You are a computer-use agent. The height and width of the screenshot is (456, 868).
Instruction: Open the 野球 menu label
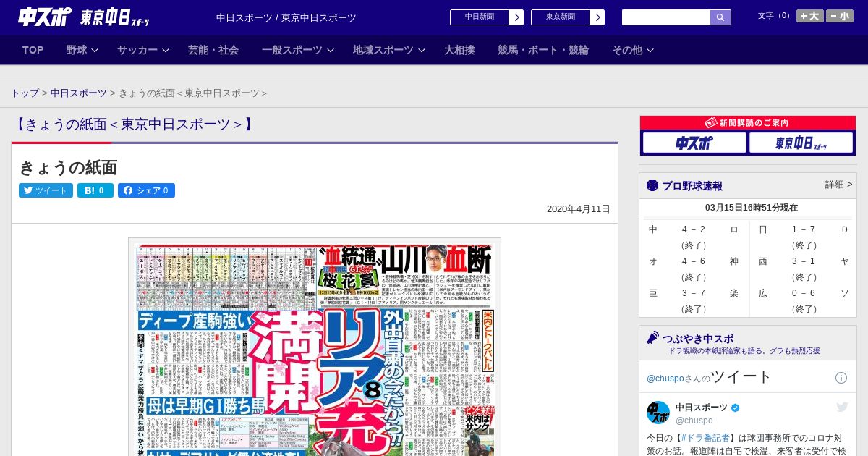[77, 50]
